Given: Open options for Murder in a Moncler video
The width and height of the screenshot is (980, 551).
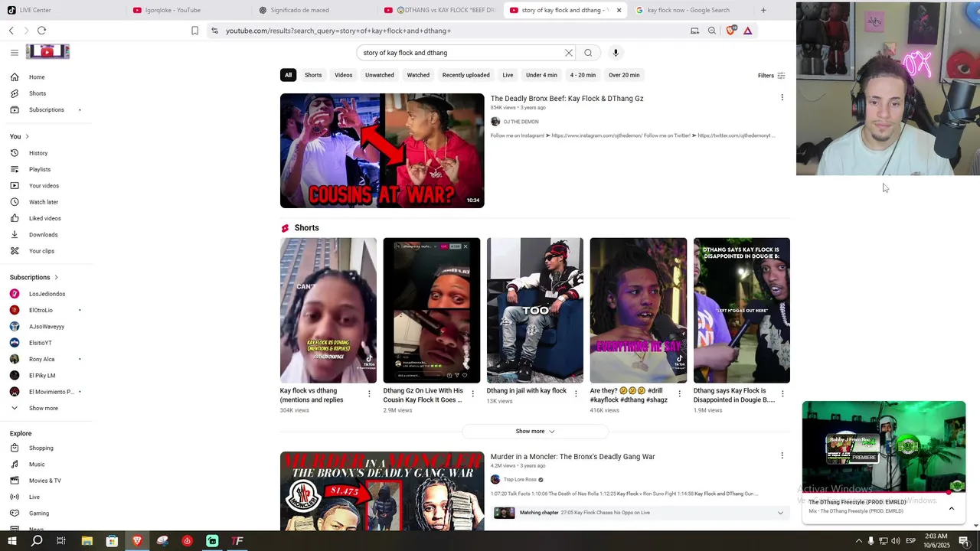Looking at the screenshot, I should tap(782, 456).
